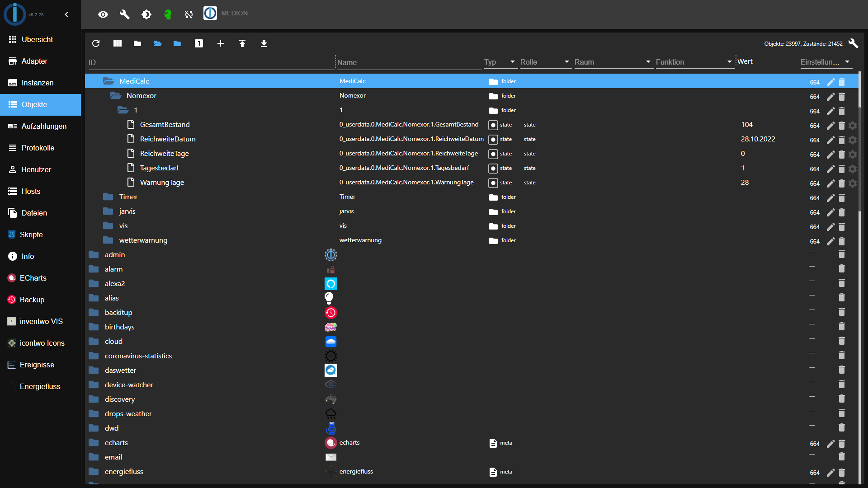The height and width of the screenshot is (488, 868).
Task: Open inventwo VIS in the sidebar
Action: (41, 321)
